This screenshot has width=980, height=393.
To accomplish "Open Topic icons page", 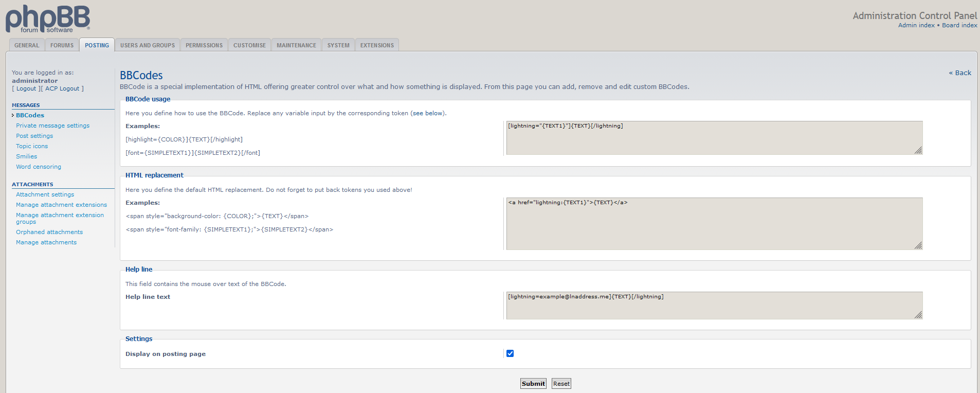I will point(32,146).
